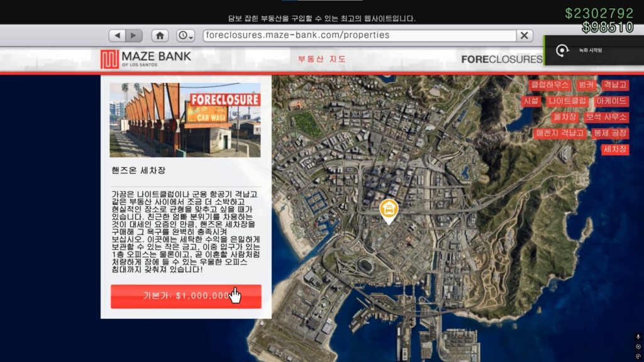
Task: Toggle the 클럽하우스 property filter
Action: point(550,84)
